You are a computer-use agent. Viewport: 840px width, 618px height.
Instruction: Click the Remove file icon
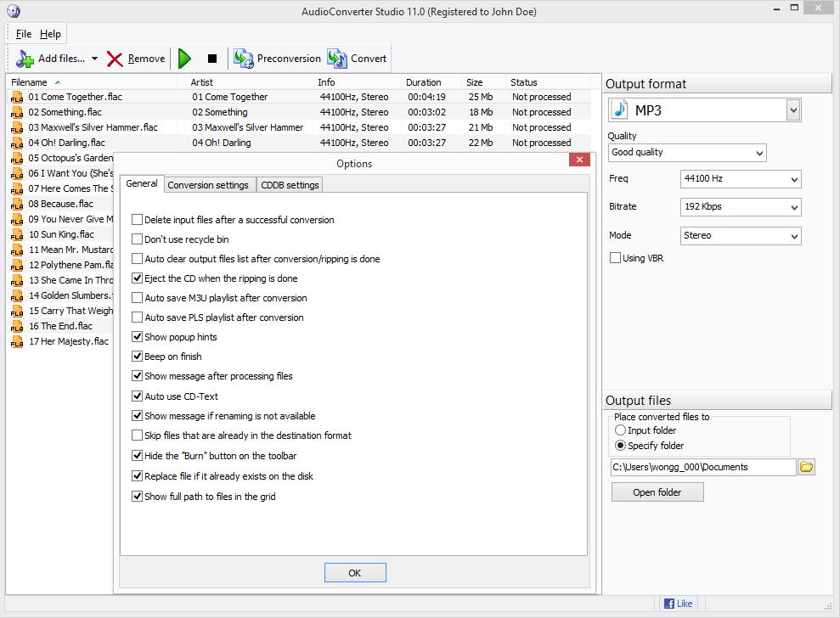(114, 58)
